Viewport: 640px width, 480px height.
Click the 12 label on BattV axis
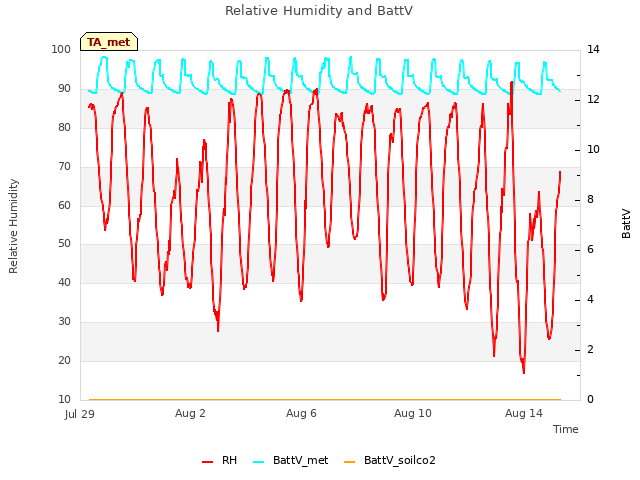pos(593,100)
